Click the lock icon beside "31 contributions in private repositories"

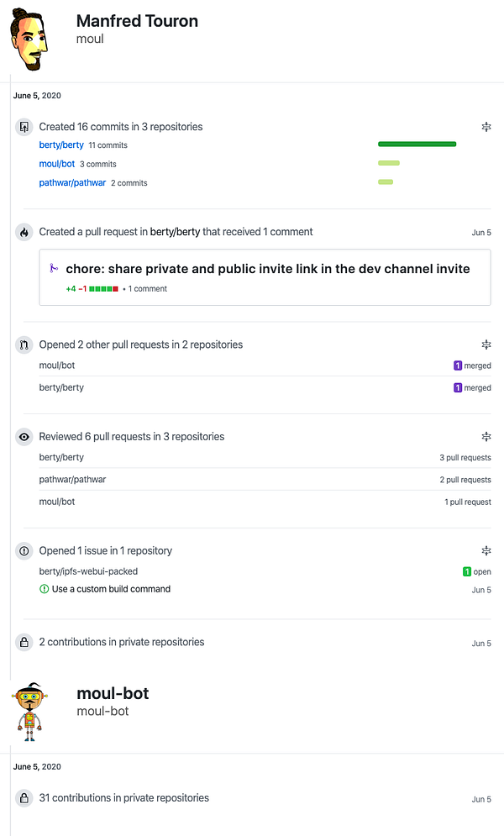[24, 798]
